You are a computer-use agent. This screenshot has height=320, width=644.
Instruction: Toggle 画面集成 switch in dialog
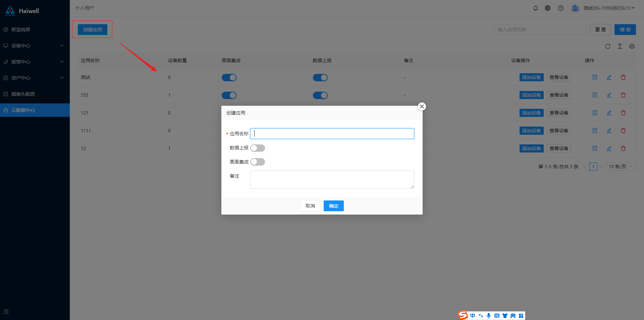point(258,162)
